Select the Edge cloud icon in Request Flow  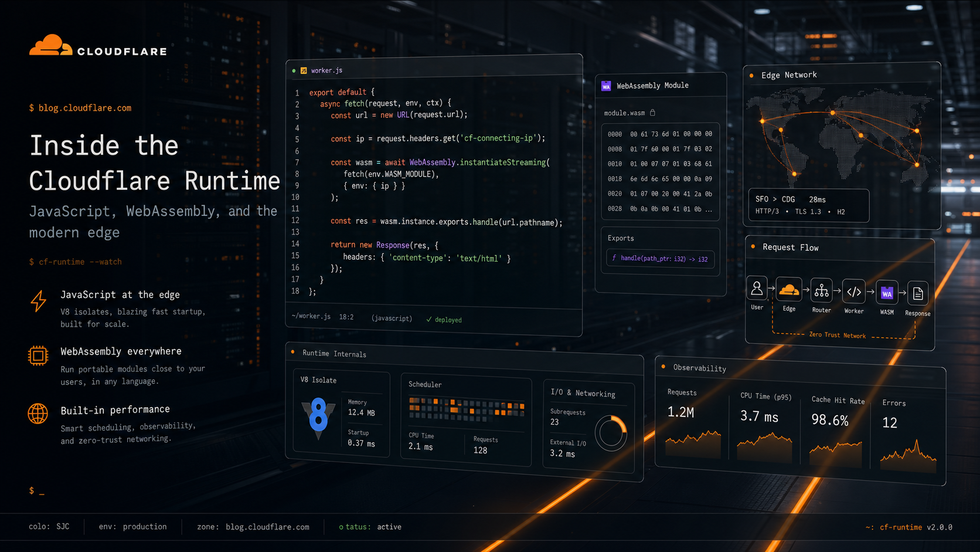789,290
